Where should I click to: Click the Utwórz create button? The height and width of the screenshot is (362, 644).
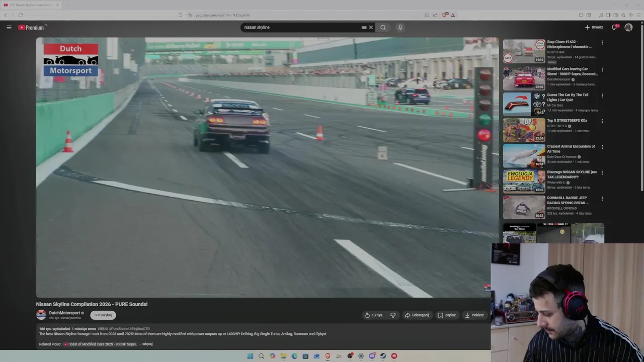[x=594, y=27]
